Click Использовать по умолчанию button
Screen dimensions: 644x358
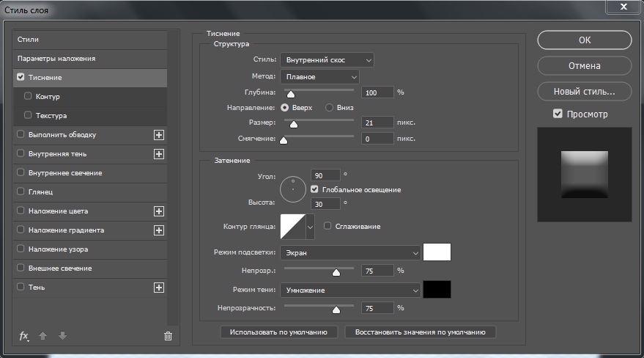coord(278,332)
